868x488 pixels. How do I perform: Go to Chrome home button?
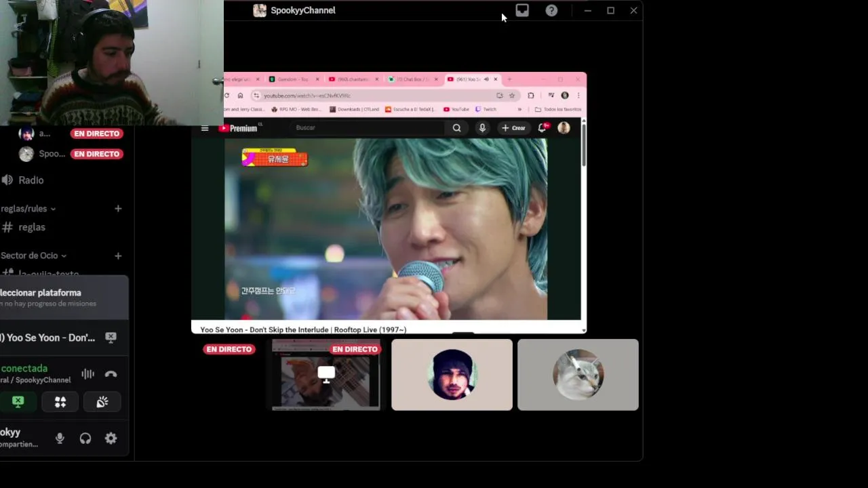pyautogui.click(x=240, y=96)
